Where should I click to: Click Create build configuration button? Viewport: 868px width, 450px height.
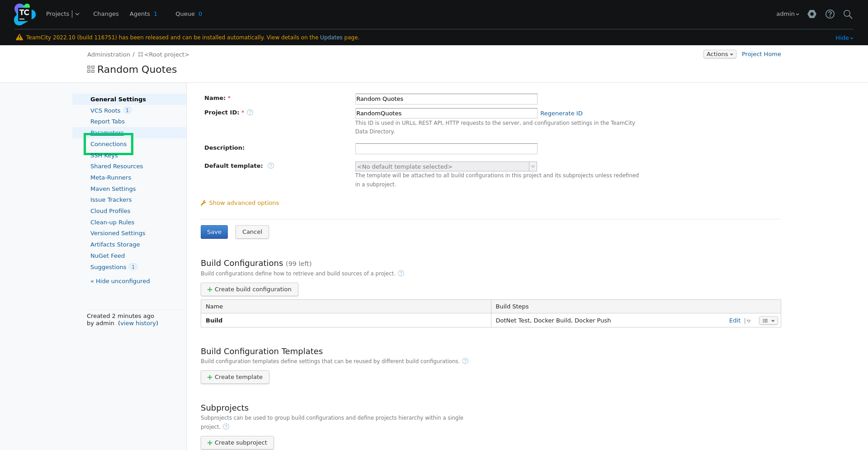[x=250, y=289]
